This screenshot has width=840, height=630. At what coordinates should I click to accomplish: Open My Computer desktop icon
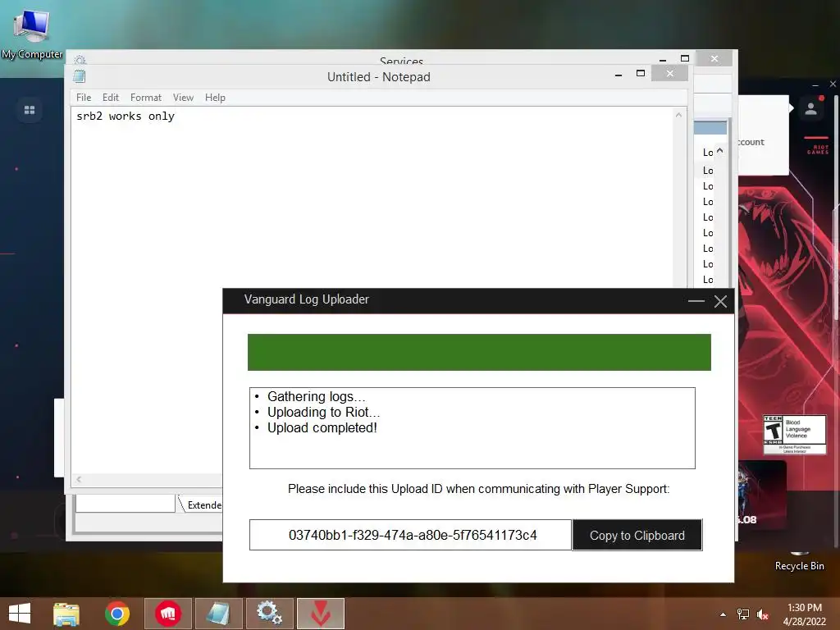[x=32, y=33]
